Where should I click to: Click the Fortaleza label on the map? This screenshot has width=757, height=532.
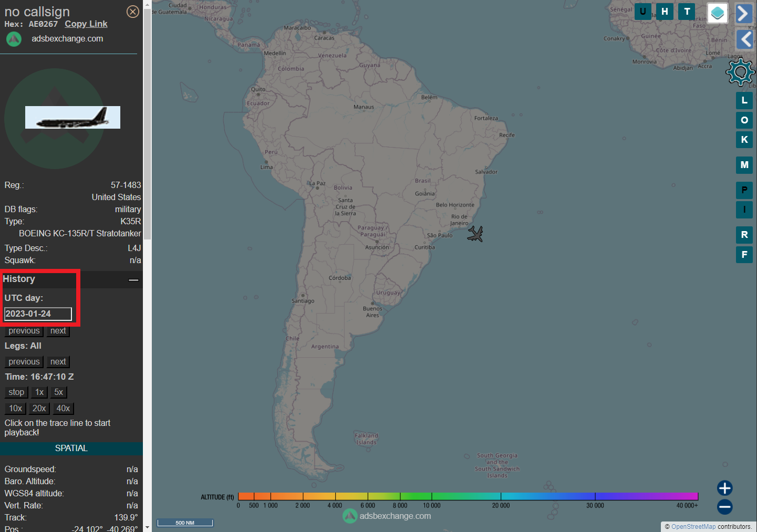(486, 118)
